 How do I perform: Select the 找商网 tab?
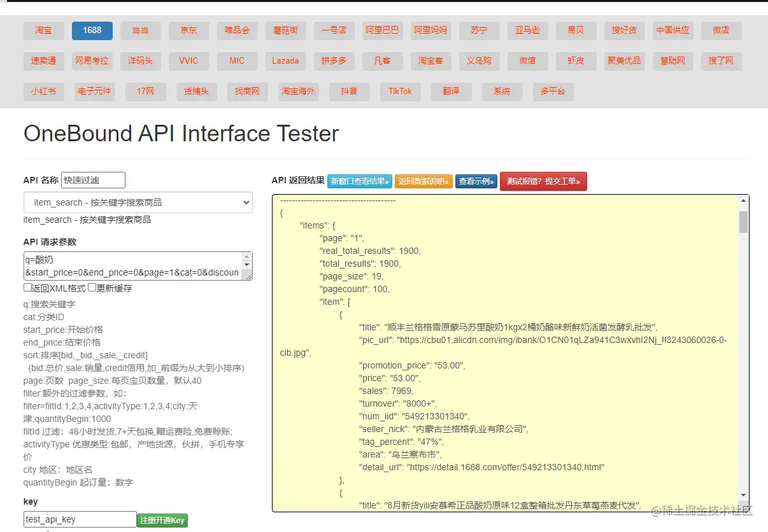point(248,92)
